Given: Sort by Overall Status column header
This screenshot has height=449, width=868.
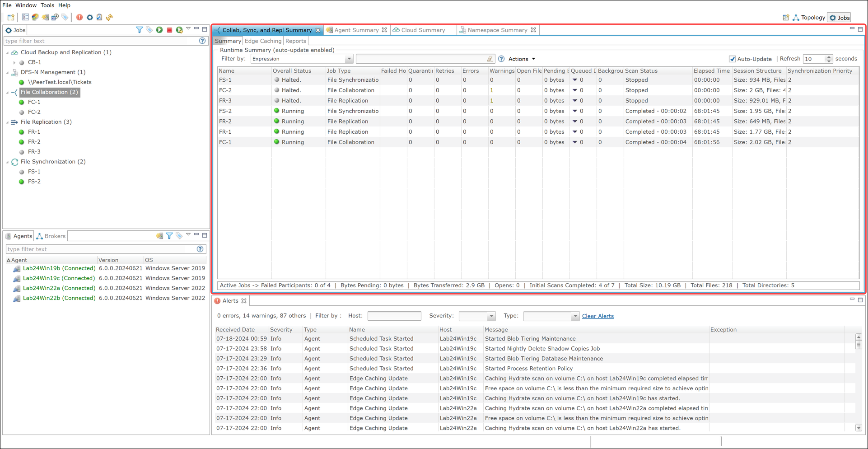Looking at the screenshot, I should tap(298, 71).
